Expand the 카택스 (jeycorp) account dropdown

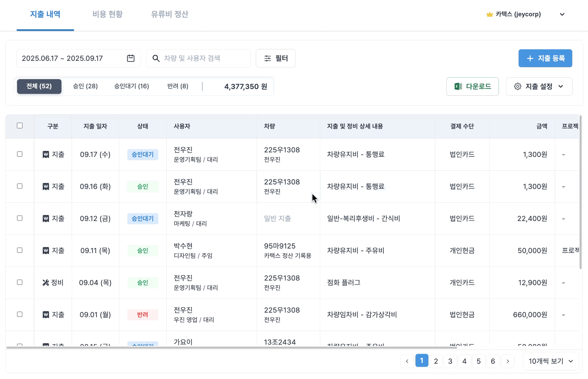pos(562,14)
